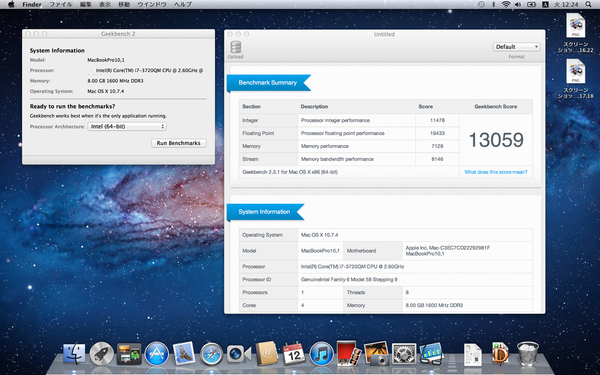Click 'What does this score mean?' link
The image size is (600, 375).
click(496, 172)
